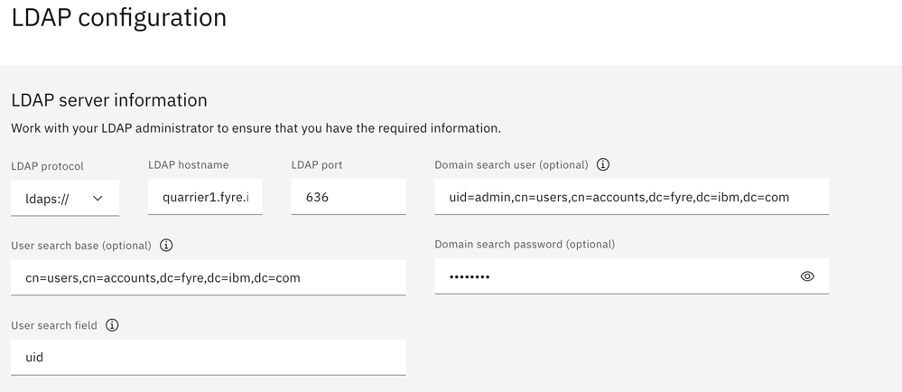Screen dimensions: 902x392
Task: Focus the Domain search password dots field
Action: pos(614,276)
